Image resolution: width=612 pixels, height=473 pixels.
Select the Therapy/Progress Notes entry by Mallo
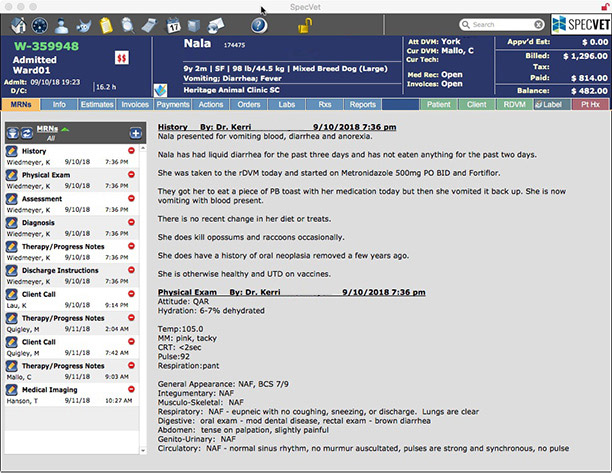(72, 371)
